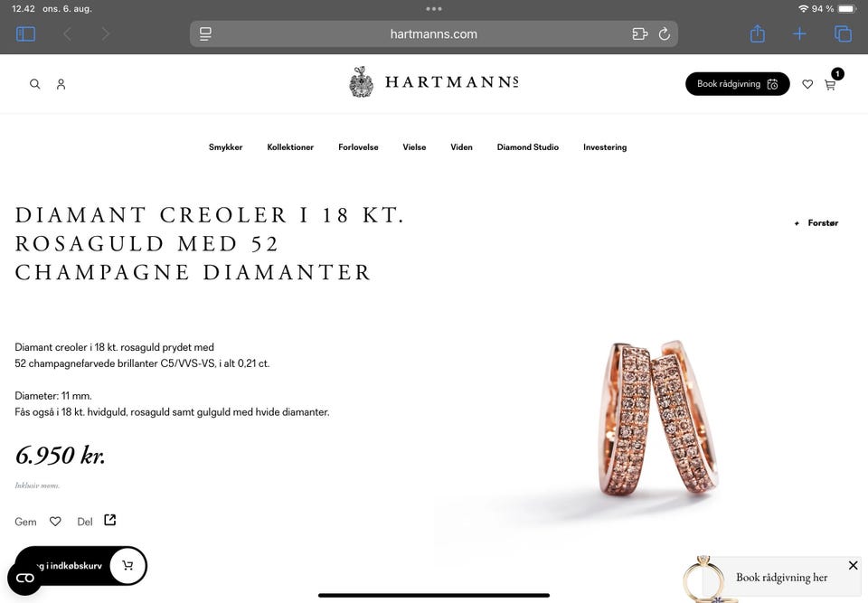This screenshot has width=868, height=603.
Task: Share the product via Del icon
Action: pyautogui.click(x=110, y=520)
